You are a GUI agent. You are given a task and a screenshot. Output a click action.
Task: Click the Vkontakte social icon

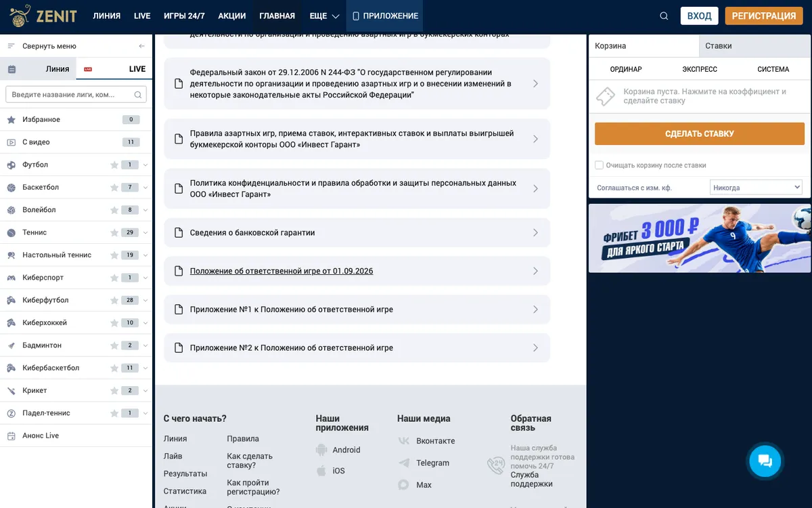404,441
